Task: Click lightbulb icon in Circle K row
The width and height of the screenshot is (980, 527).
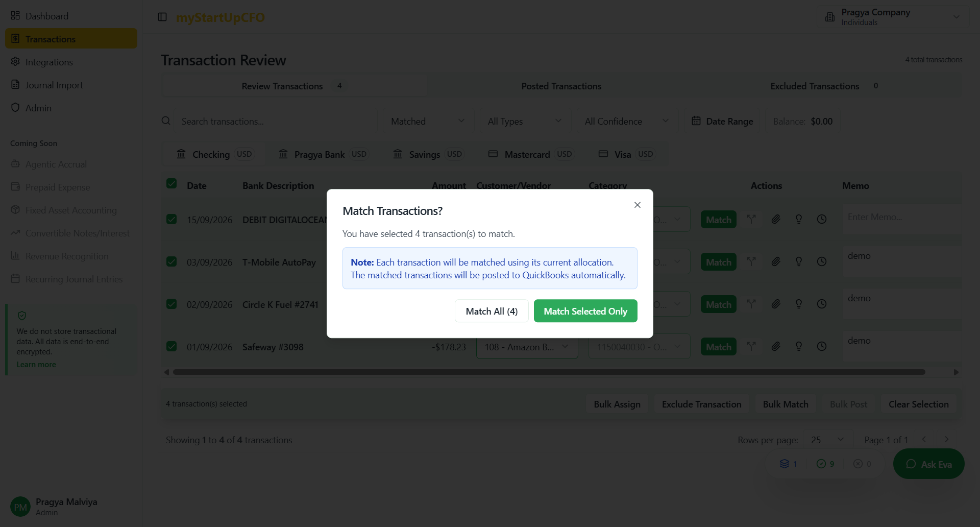Action: [798, 304]
